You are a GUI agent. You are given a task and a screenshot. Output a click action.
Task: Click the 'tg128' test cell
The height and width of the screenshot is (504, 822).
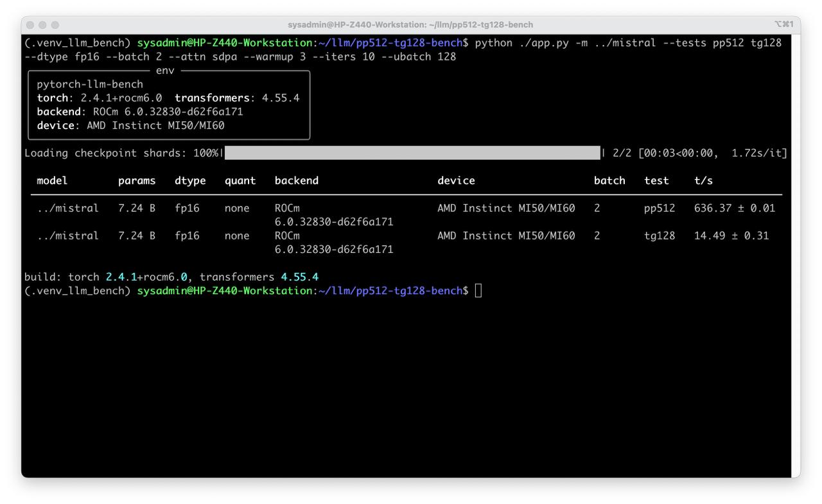pyautogui.click(x=660, y=236)
